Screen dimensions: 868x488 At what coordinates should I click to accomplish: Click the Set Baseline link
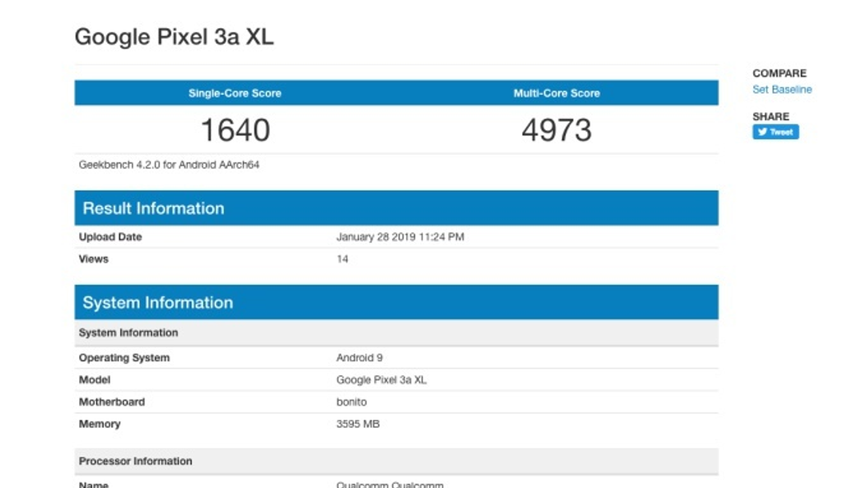(x=782, y=89)
